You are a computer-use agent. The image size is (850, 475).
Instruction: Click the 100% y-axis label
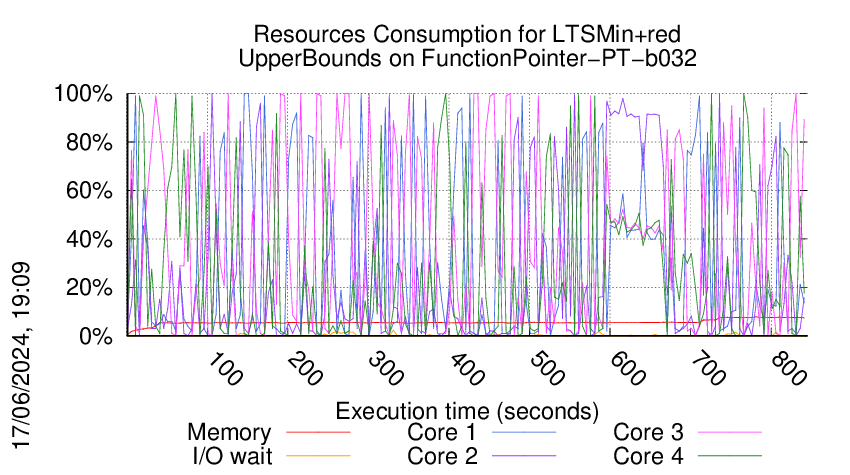83,94
